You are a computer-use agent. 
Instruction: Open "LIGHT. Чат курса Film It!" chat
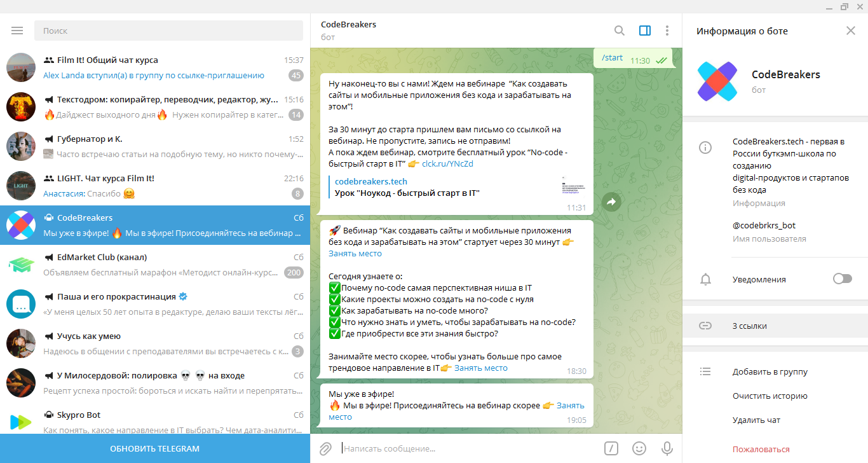click(155, 186)
